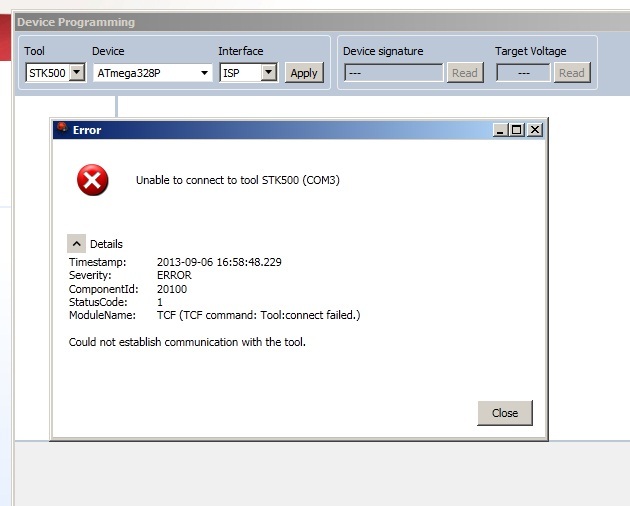Click the timestamp value 2013-09-06 16:58:48.229
Screen dimensions: 630x506
pyautogui.click(x=219, y=262)
